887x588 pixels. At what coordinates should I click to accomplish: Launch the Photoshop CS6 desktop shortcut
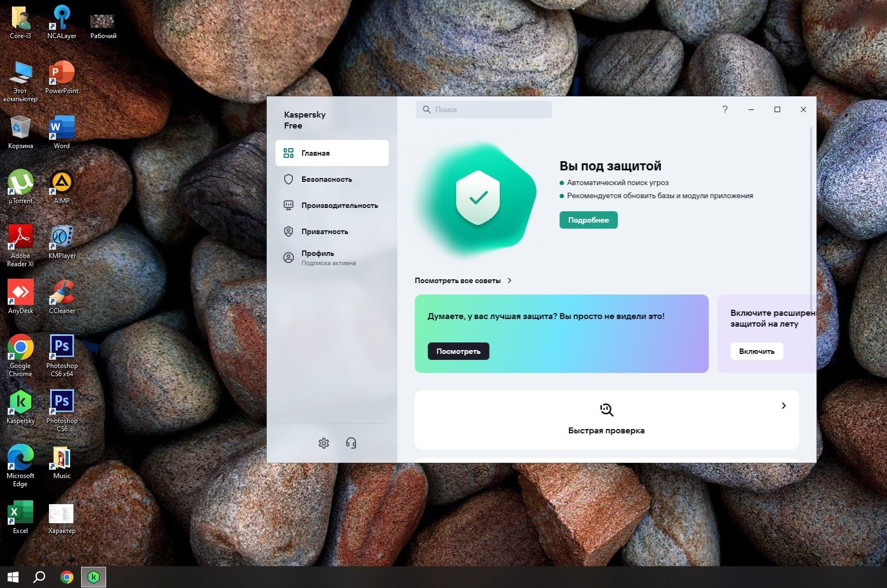(62, 411)
